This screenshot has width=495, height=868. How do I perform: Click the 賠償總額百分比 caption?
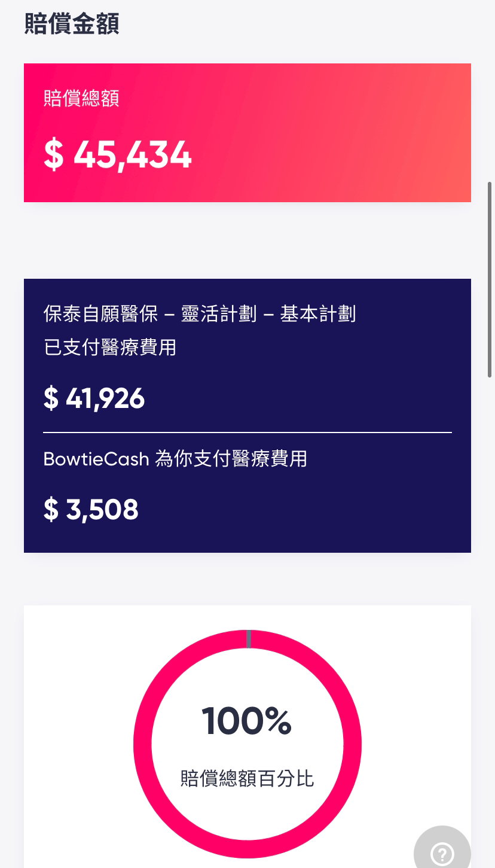[x=247, y=778]
